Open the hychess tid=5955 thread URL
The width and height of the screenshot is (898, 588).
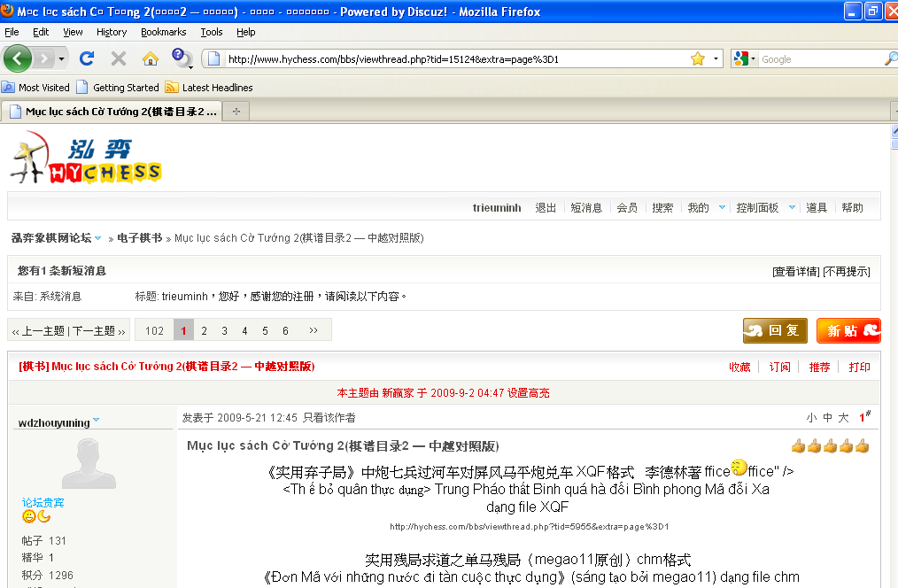[530, 526]
